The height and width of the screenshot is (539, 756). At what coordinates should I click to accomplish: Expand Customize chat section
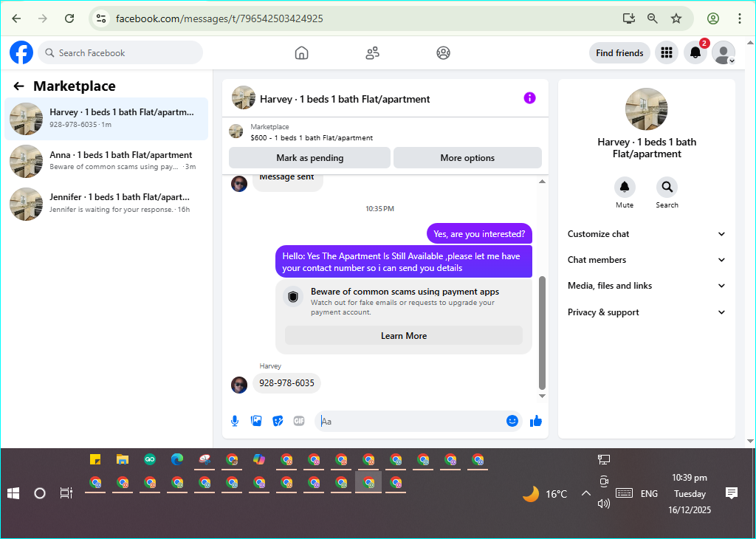click(x=646, y=234)
